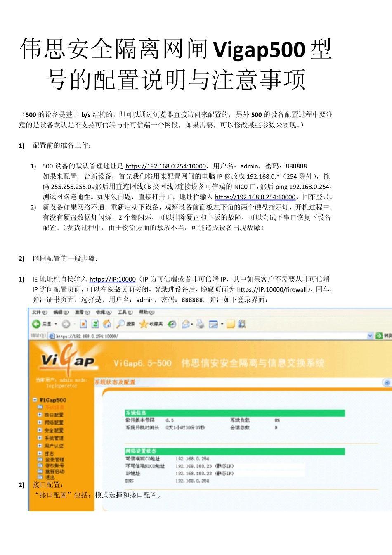Click the folder icon beside 重新启动

click(40, 471)
